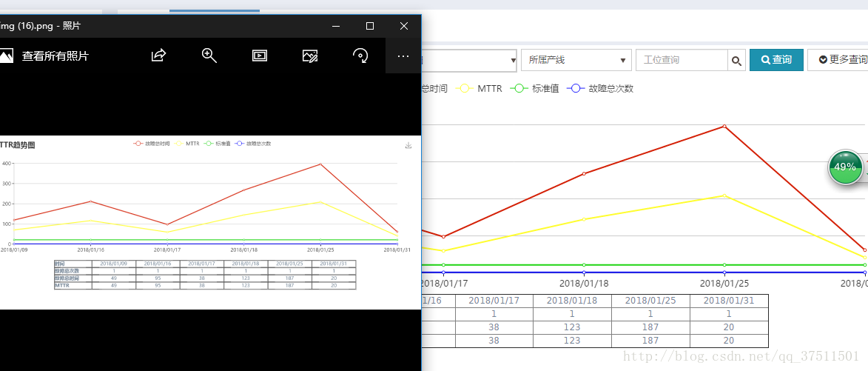Open the three-dot more menu in Photos
868x371 pixels.
click(403, 56)
